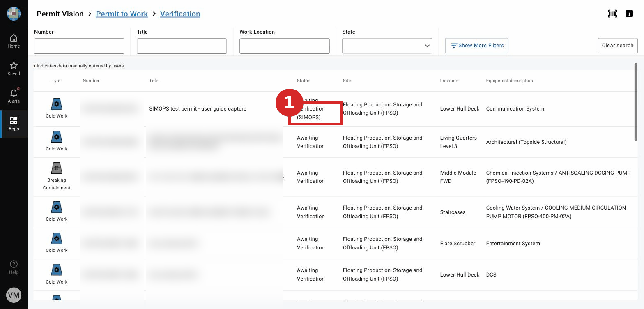This screenshot has height=309, width=644.
Task: Click the Location column header
Action: (449, 81)
